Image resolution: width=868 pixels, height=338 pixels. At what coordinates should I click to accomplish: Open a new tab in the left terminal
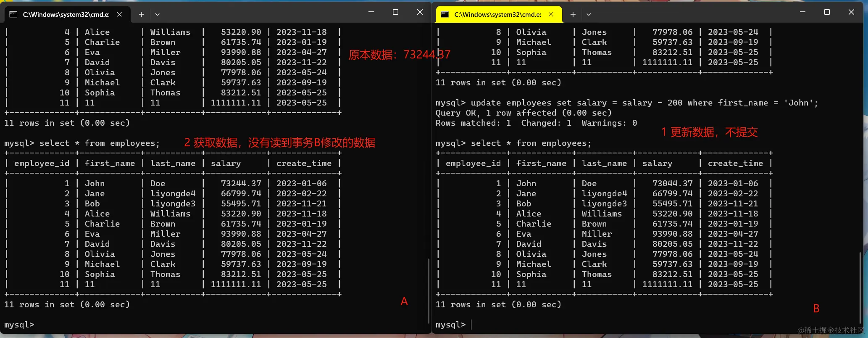point(142,14)
